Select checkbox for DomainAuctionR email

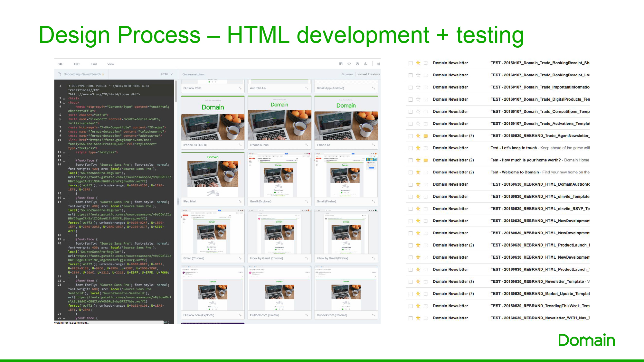411,185
